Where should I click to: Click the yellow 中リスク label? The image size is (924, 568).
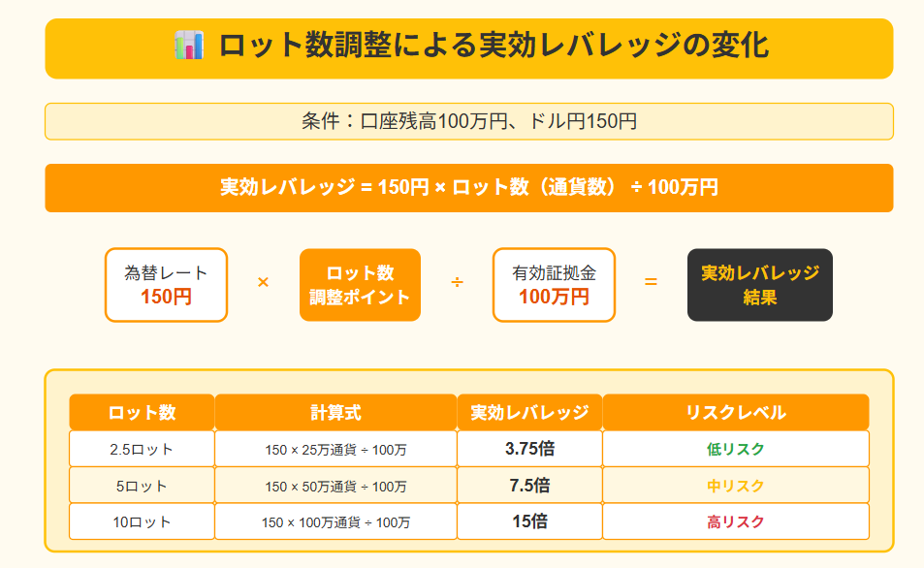(x=736, y=487)
